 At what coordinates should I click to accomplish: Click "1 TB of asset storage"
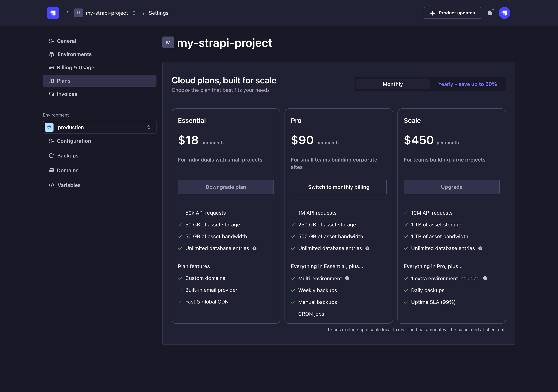pos(436,225)
